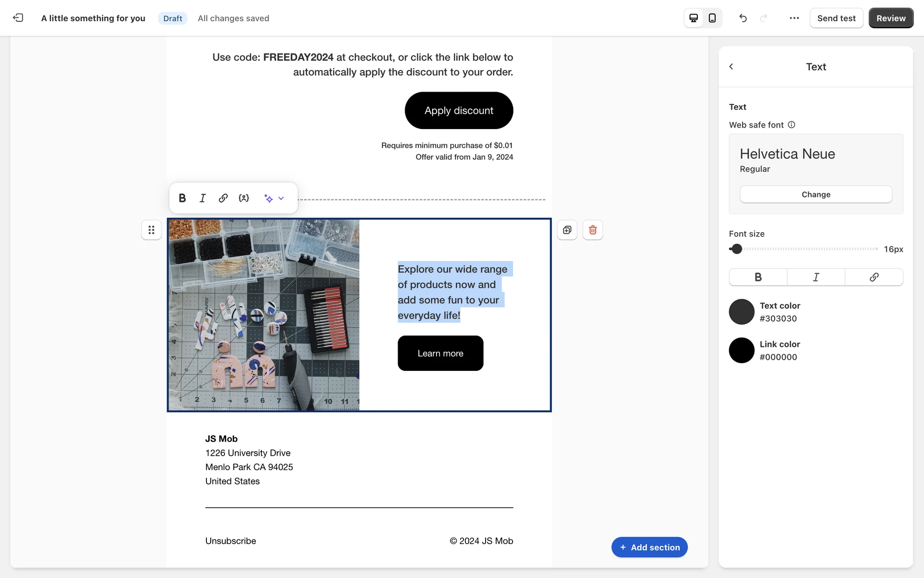Screen dimensions: 924x578
Task: Open the Text color swatch #303030
Action: (x=741, y=312)
